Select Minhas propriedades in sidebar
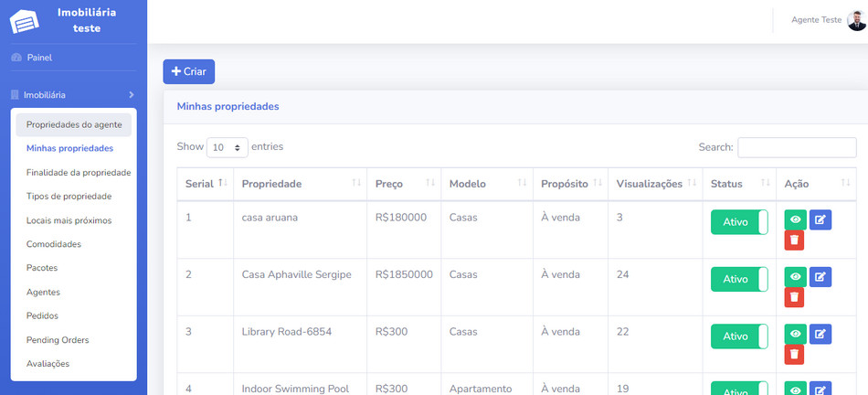This screenshot has height=395, width=868. point(69,148)
